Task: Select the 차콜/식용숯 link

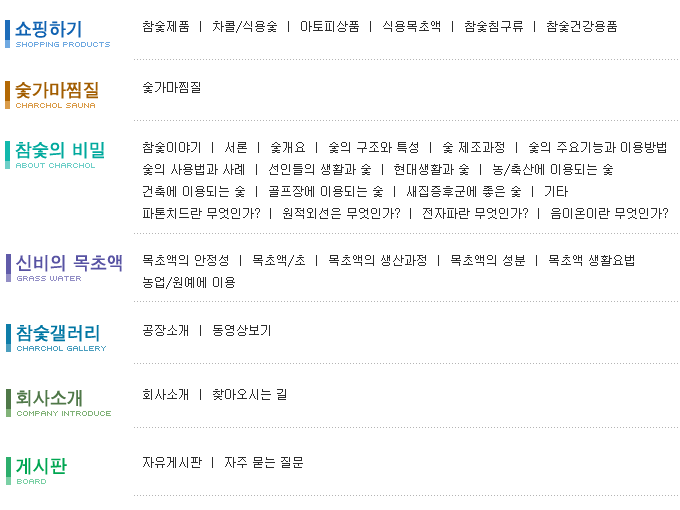Action: click(245, 26)
